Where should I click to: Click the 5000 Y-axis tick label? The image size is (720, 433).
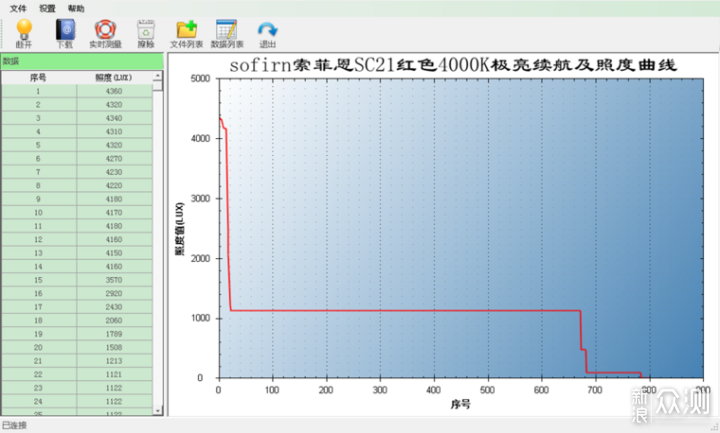pos(200,79)
